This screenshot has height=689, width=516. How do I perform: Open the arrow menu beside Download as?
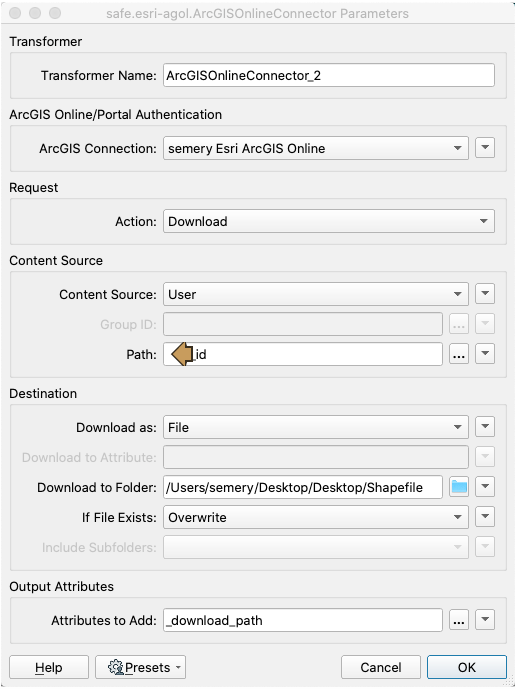(485, 427)
